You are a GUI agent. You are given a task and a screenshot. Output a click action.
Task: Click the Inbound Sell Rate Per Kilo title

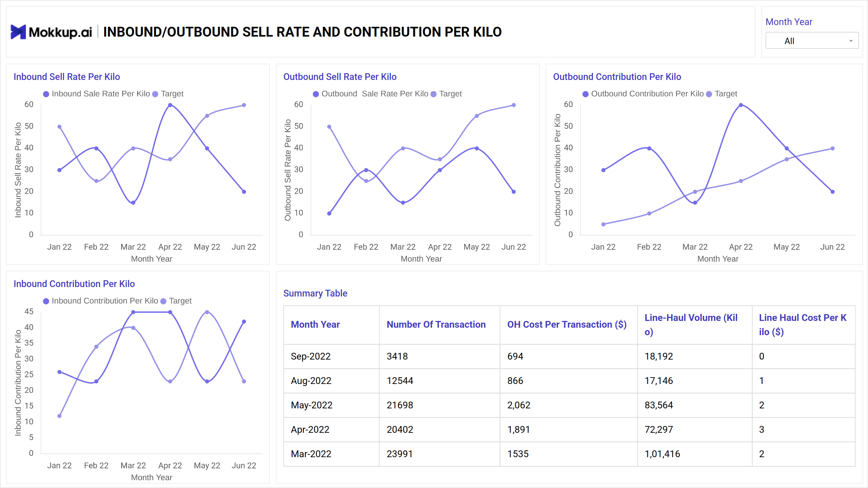pos(67,77)
